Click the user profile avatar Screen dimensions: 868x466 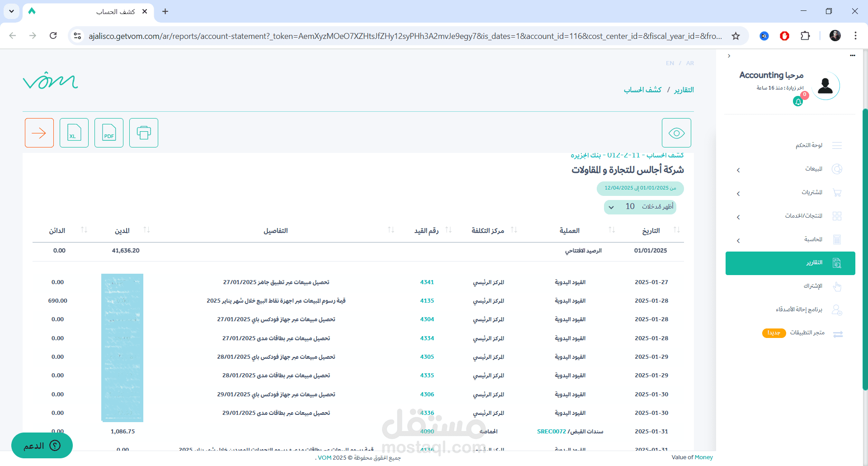point(826,86)
